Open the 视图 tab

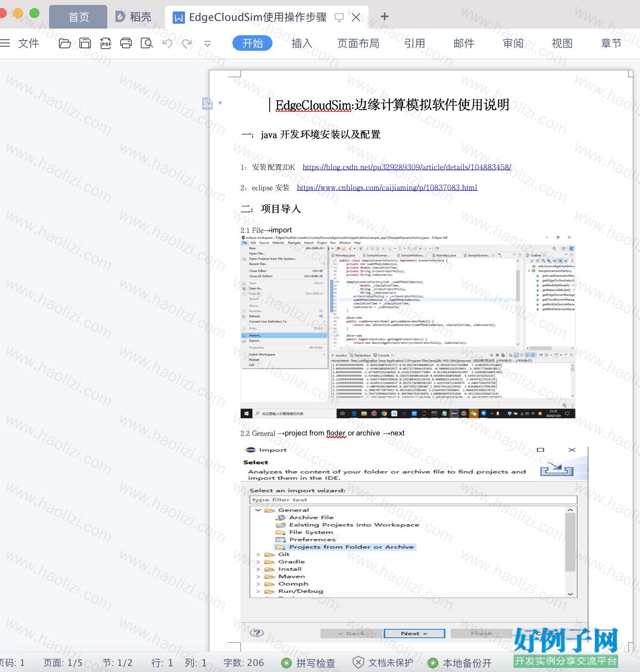click(x=562, y=43)
